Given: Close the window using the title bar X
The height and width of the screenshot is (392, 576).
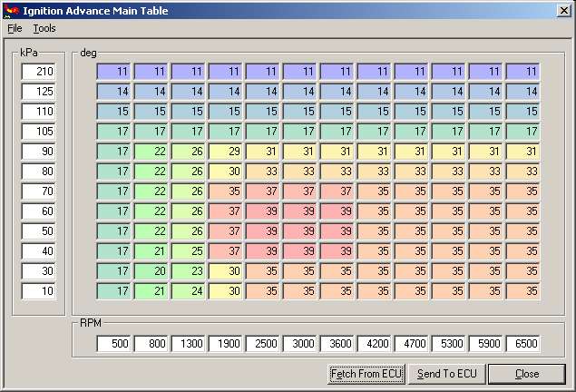Looking at the screenshot, I should click(562, 10).
